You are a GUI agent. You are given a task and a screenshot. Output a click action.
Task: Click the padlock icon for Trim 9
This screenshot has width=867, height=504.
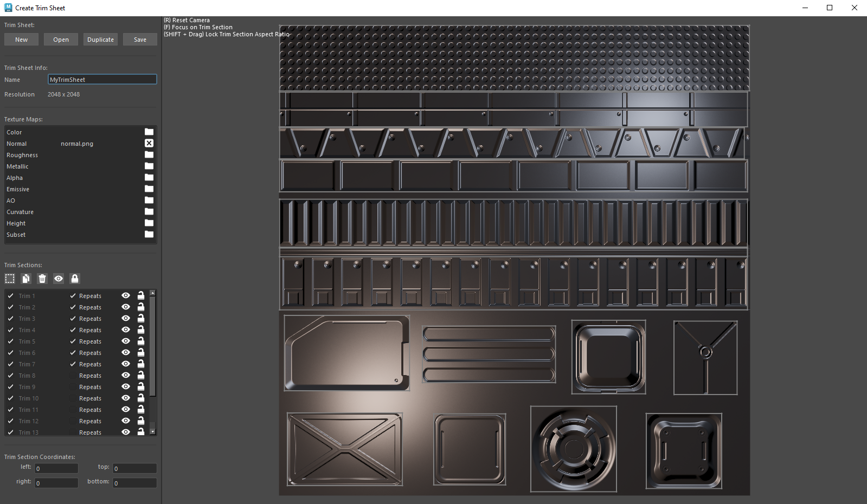click(141, 387)
